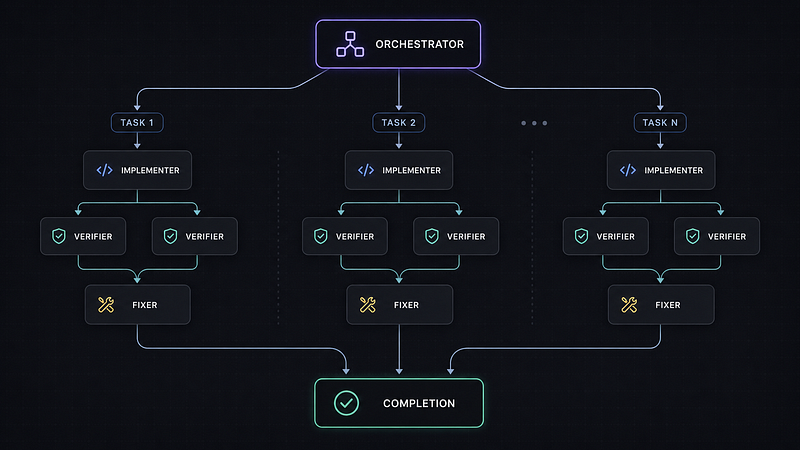800x450 pixels.
Task: Click the IMPLEMENTER text below Task N
Action: point(673,170)
